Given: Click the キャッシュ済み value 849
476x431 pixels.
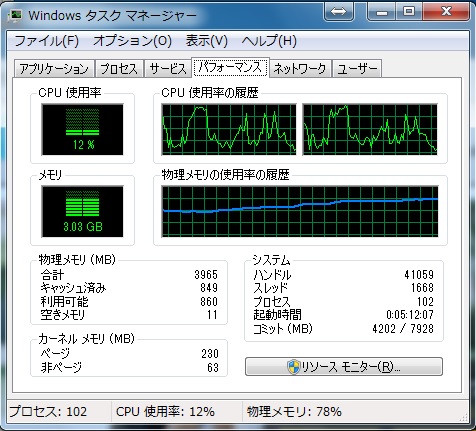Looking at the screenshot, I should [209, 288].
